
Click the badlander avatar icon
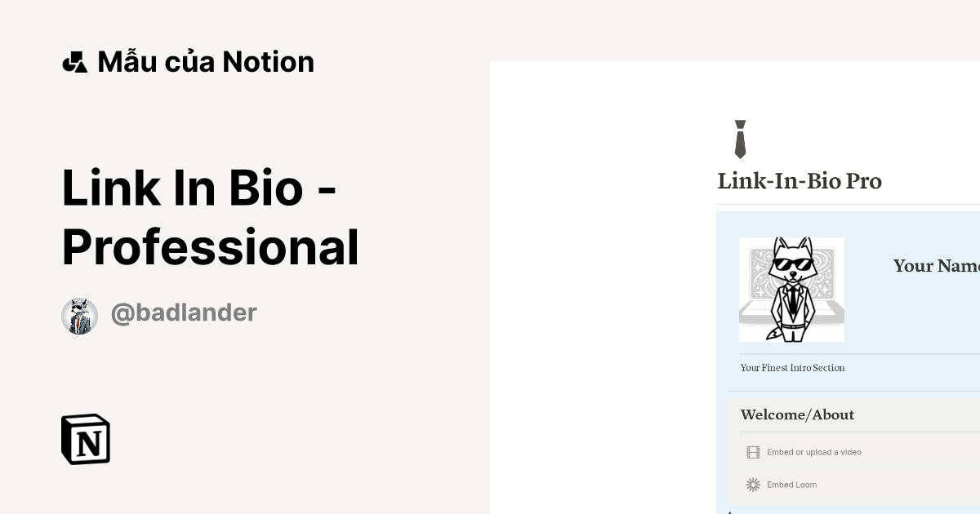point(79,316)
